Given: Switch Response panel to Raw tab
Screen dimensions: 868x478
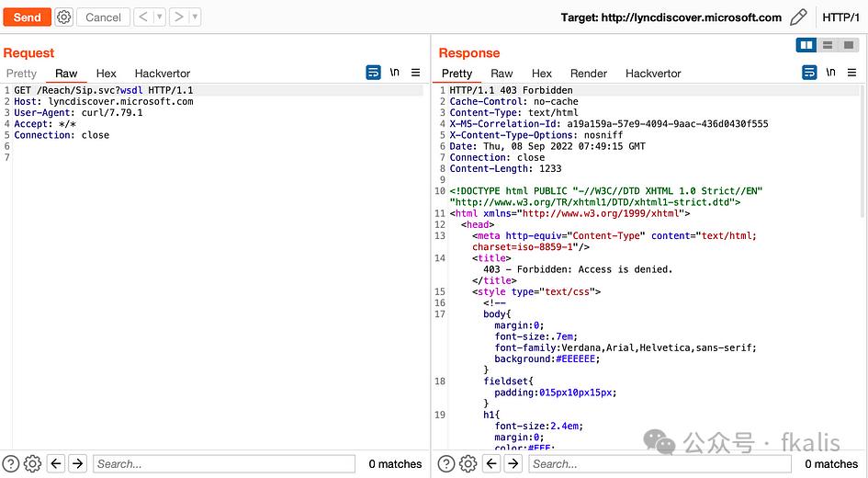Looking at the screenshot, I should pyautogui.click(x=502, y=74).
